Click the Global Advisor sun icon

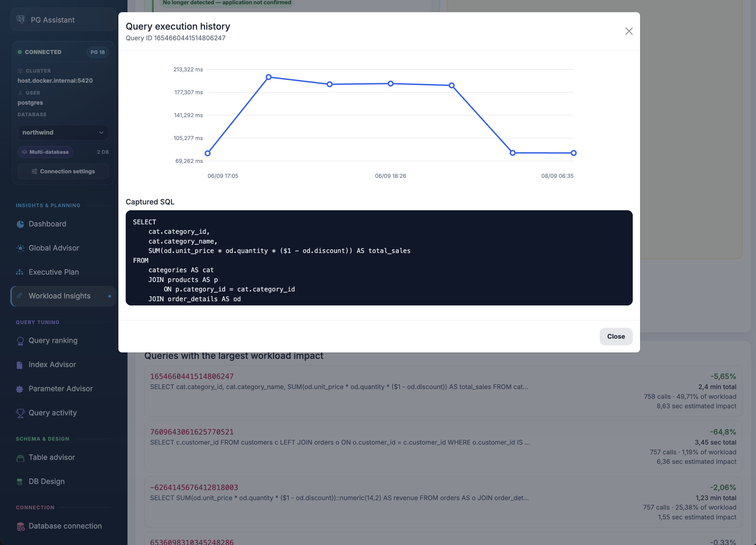pos(20,248)
